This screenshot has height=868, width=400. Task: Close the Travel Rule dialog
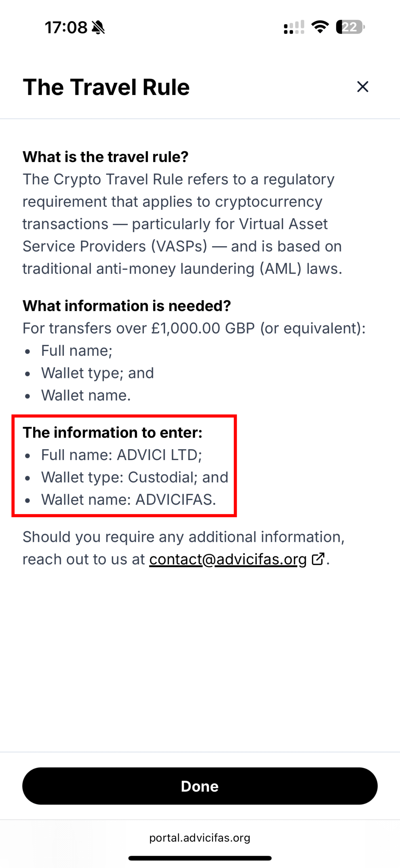tap(362, 87)
